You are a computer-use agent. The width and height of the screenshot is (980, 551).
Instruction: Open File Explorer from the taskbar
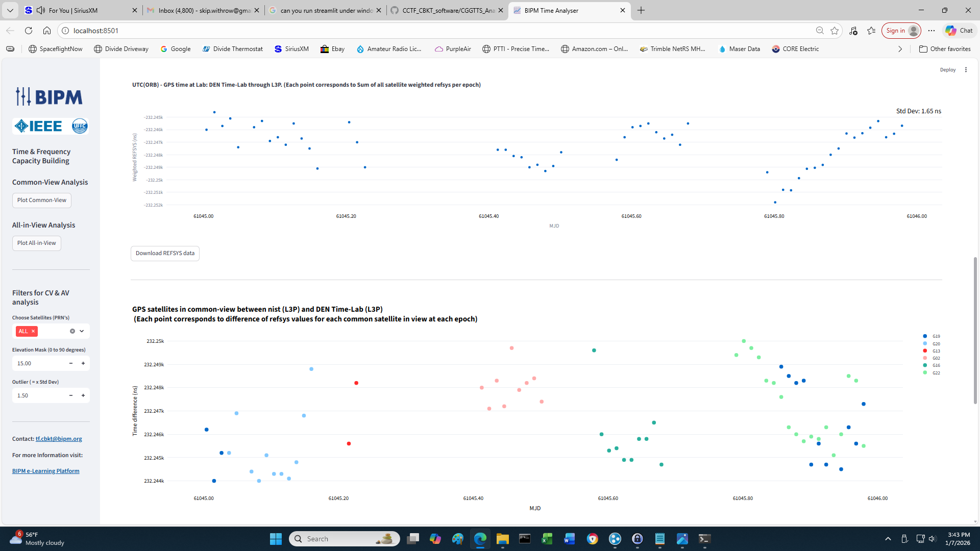502,539
